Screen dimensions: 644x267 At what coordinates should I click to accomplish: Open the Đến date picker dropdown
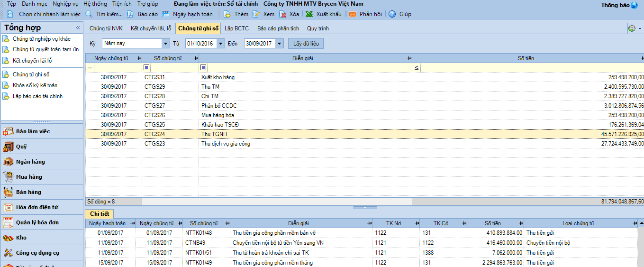point(279,44)
